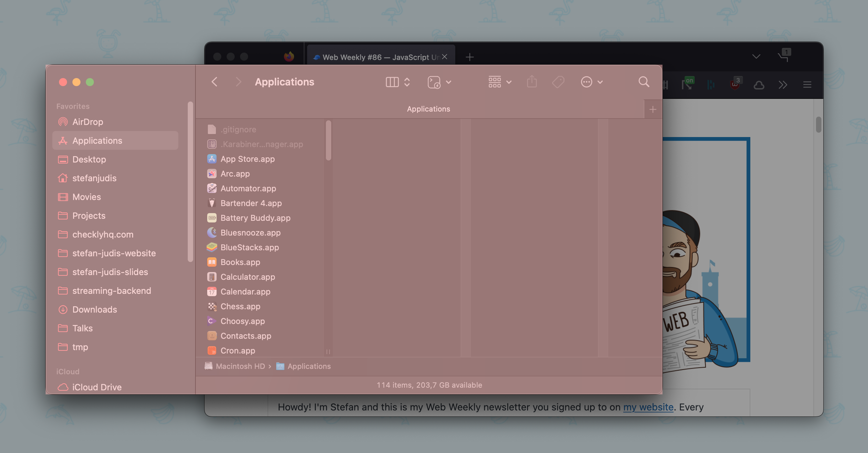The width and height of the screenshot is (868, 453).
Task: Follow the 'my website' link in newsletter
Action: click(x=648, y=407)
